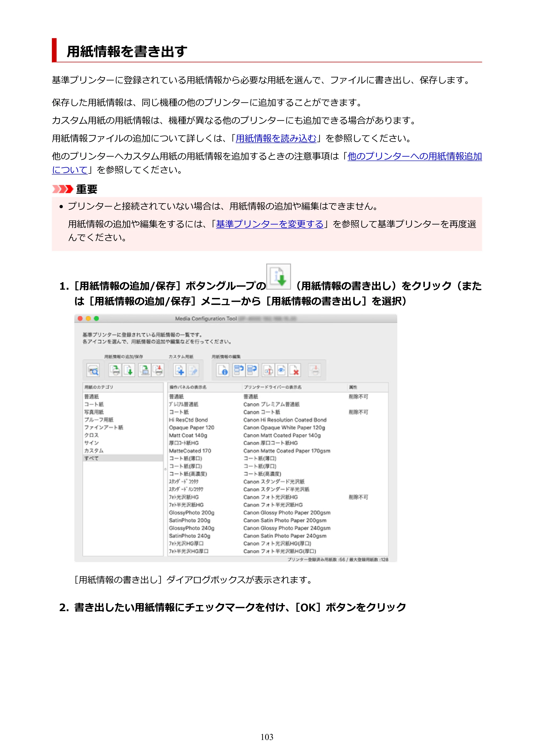Select the MatteCoated 170 row
The width and height of the screenshot is (534, 756).
click(x=278, y=451)
